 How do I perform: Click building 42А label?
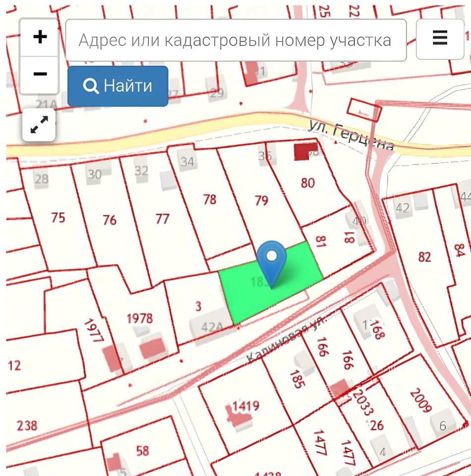tap(212, 327)
